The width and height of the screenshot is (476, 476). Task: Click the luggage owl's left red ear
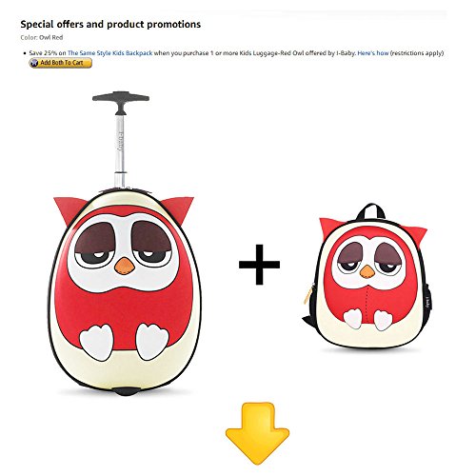point(69,209)
